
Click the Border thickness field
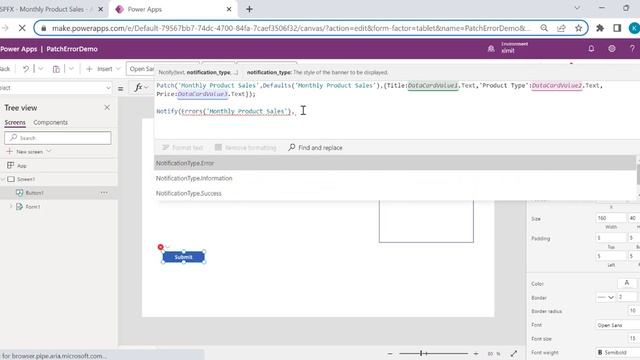pos(627,297)
